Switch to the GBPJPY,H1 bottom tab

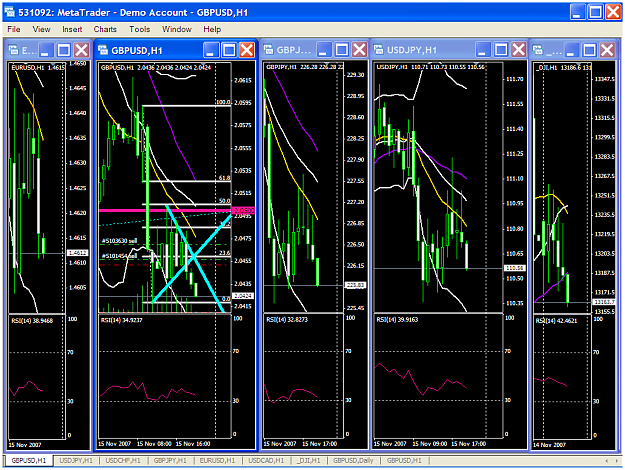coord(170,460)
